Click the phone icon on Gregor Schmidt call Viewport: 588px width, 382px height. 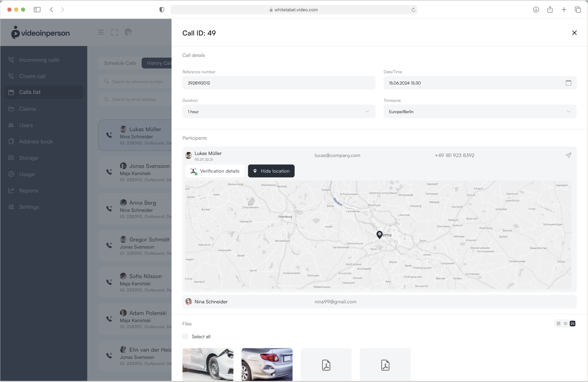pos(109,245)
